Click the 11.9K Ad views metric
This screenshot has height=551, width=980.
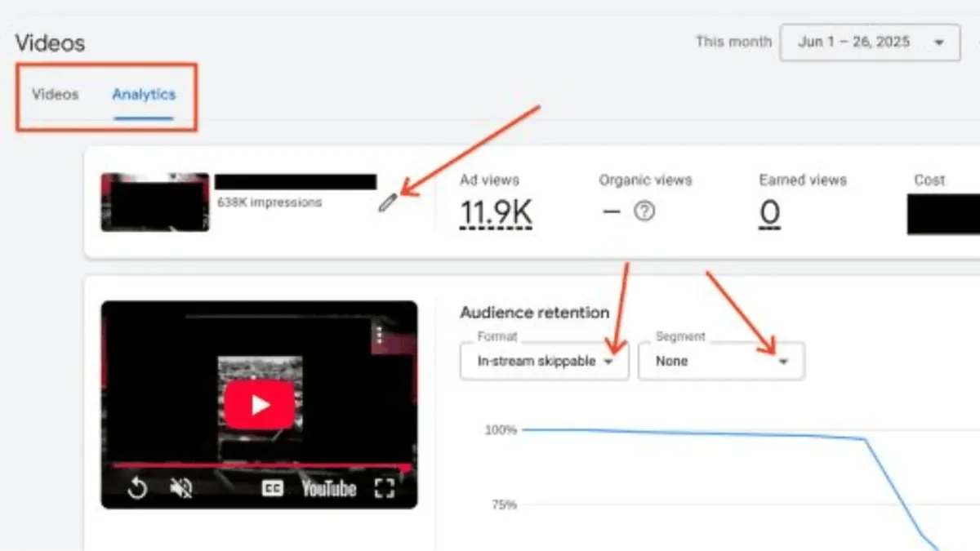point(496,213)
